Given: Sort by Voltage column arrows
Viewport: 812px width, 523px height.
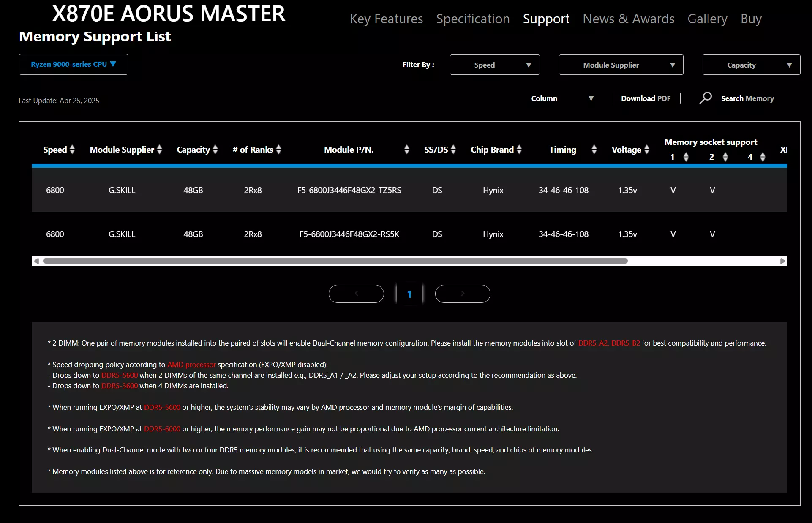Looking at the screenshot, I should pos(647,150).
